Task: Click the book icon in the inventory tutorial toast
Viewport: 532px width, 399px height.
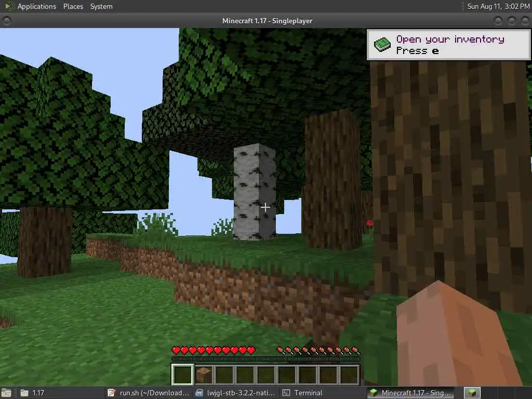Action: 382,45
